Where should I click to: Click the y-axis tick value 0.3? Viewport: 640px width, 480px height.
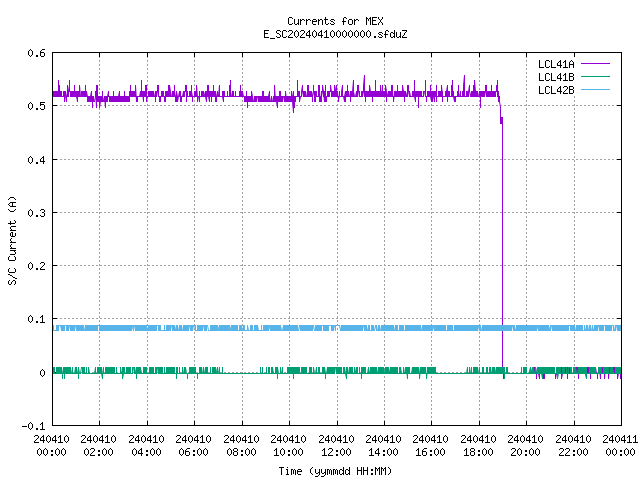click(x=36, y=213)
